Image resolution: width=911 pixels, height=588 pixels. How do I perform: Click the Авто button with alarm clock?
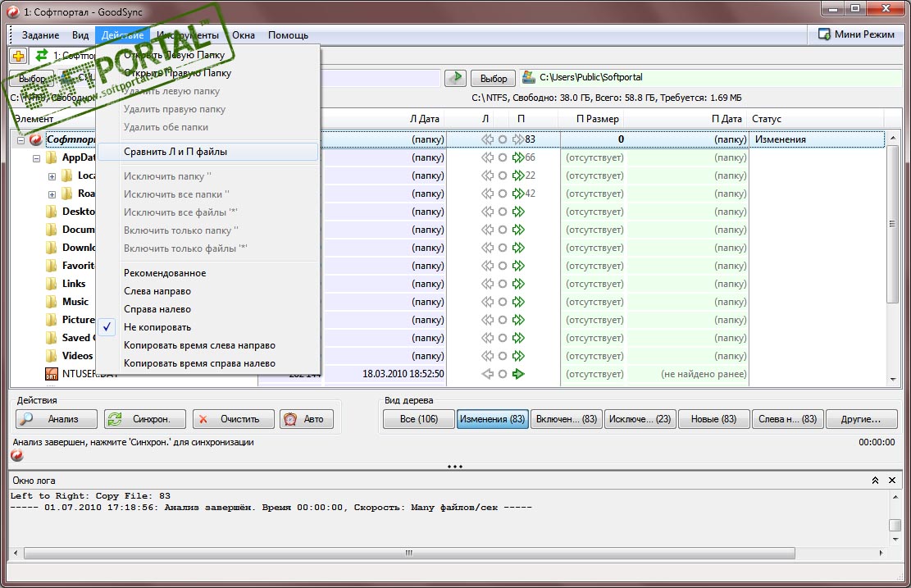[306, 419]
